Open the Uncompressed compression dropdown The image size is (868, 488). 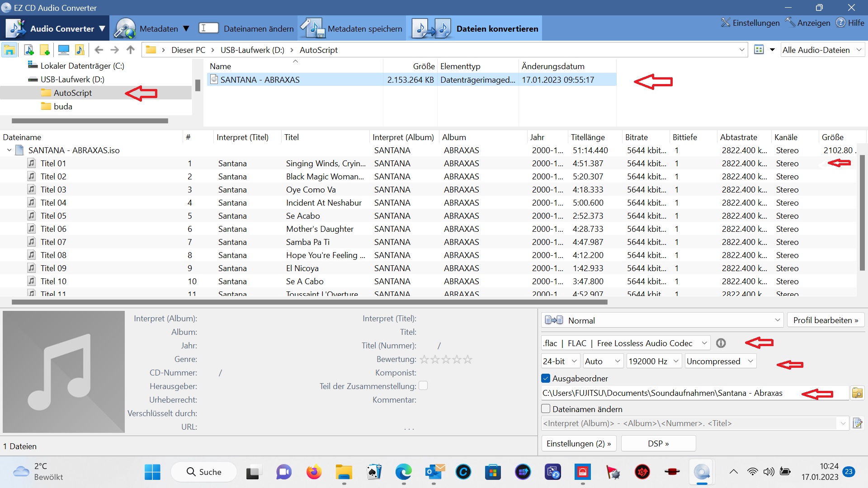(720, 361)
